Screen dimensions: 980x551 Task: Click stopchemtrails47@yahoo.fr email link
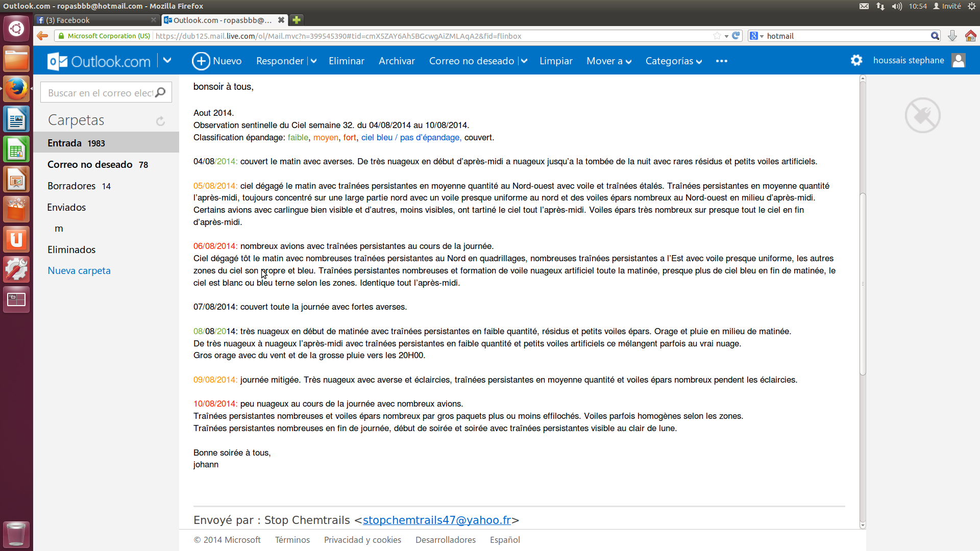point(437,520)
